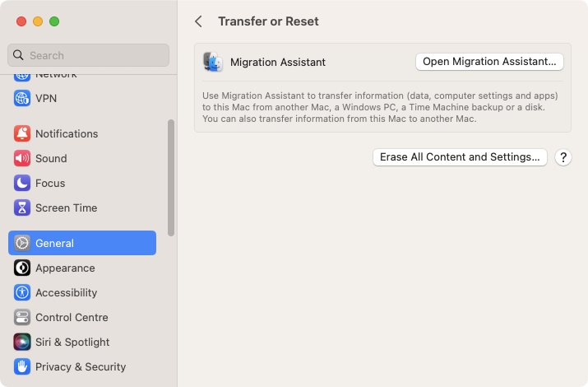Select the Siri & Spotlight icon
588x387 pixels.
[x=22, y=343]
